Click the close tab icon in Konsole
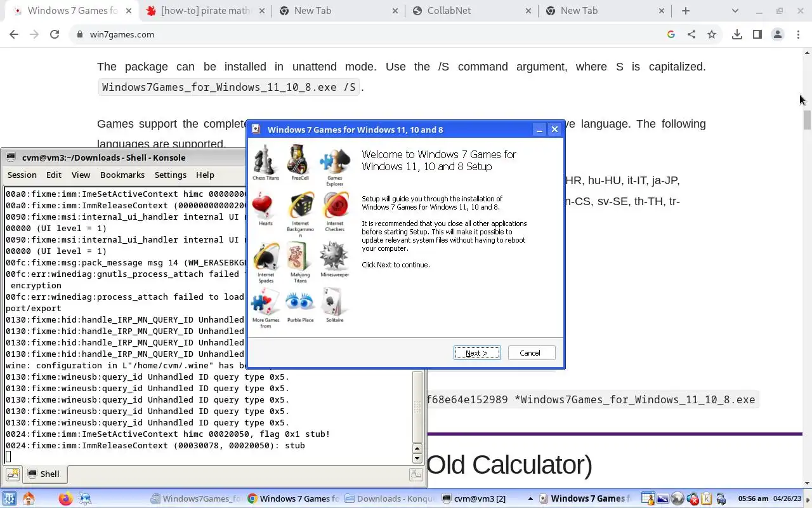This screenshot has height=508, width=812. [416, 474]
